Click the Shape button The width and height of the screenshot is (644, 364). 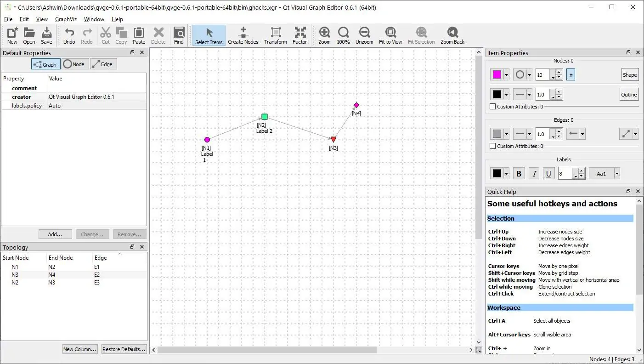click(x=629, y=75)
